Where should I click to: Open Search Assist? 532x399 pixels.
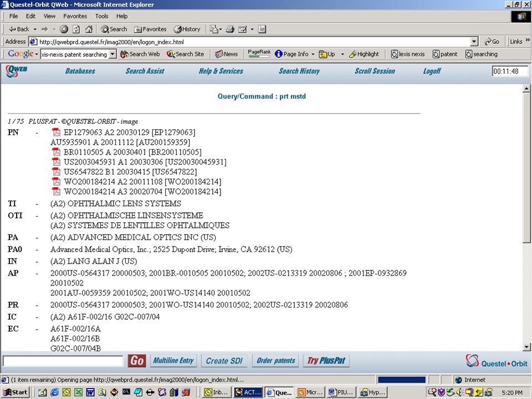(x=145, y=71)
